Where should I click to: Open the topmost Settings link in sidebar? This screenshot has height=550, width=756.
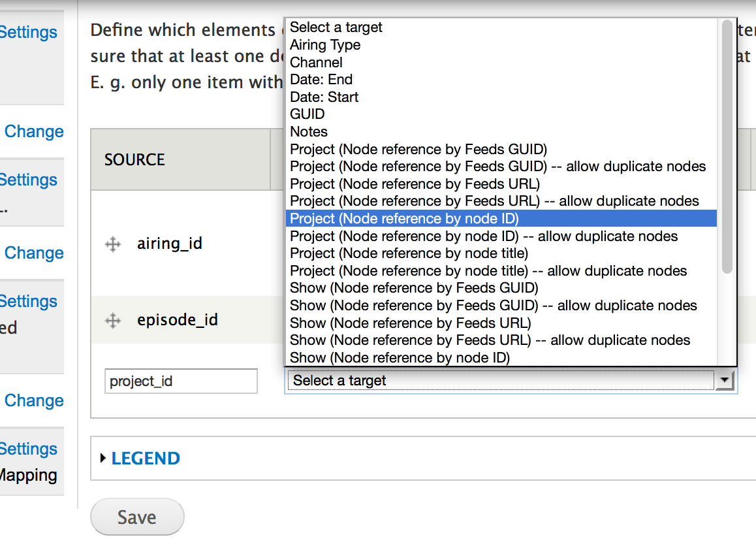click(29, 32)
